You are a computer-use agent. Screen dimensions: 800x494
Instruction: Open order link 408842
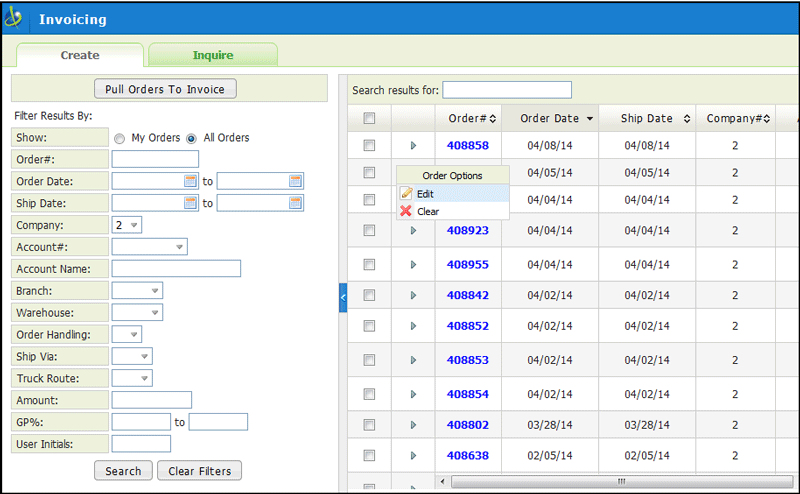pos(467,295)
